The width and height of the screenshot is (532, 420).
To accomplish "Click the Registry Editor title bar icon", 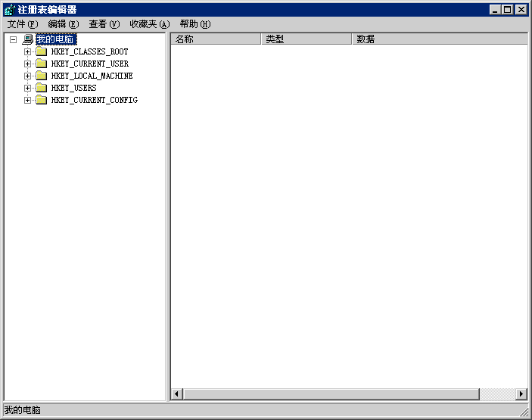I will pyautogui.click(x=10, y=10).
